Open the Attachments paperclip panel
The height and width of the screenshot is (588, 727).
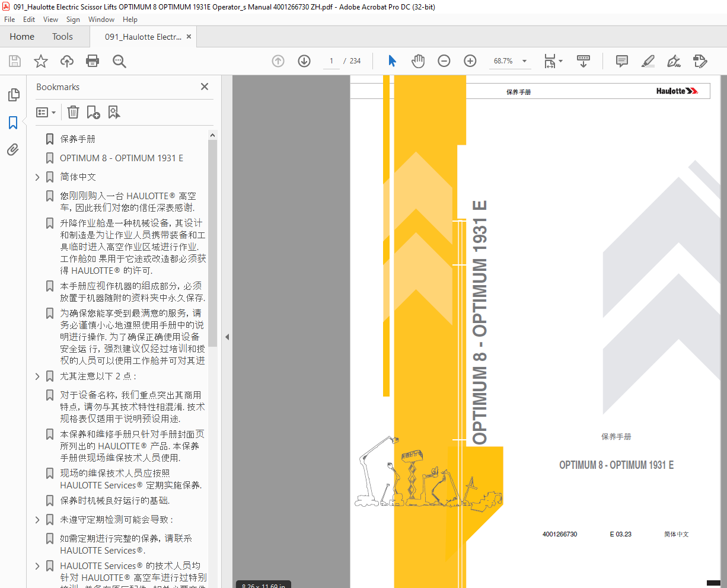point(13,149)
